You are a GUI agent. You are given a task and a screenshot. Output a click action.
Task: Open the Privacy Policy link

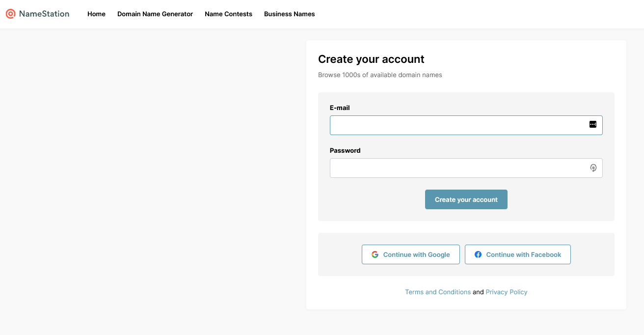tap(507, 292)
